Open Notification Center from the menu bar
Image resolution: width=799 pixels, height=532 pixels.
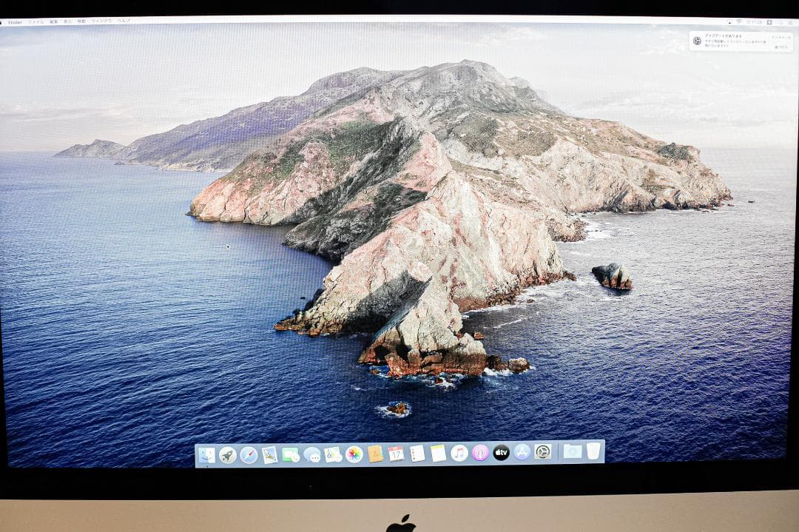(x=791, y=22)
